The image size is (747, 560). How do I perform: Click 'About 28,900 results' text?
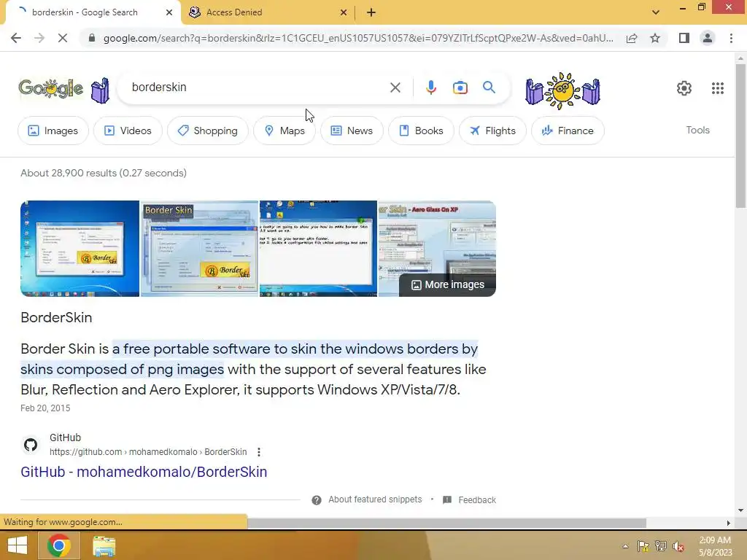click(104, 173)
